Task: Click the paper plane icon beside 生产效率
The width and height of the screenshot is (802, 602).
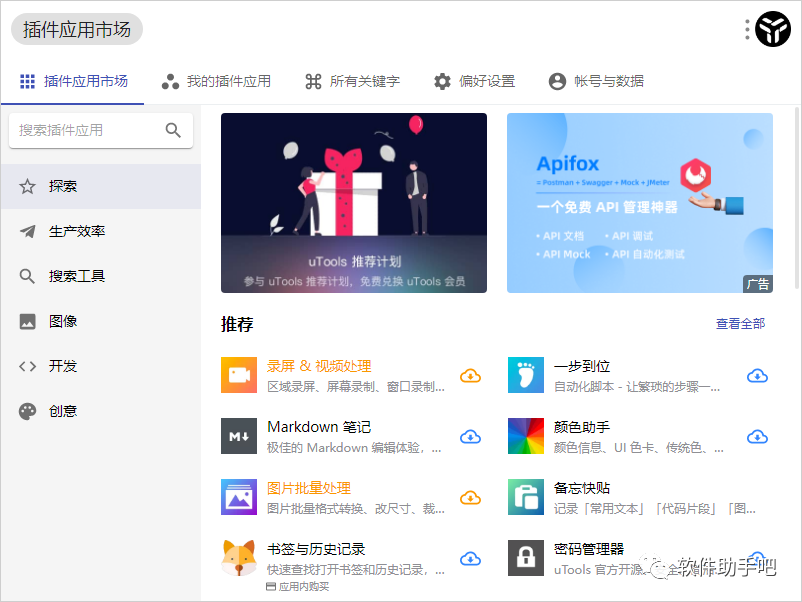Action: [x=27, y=231]
